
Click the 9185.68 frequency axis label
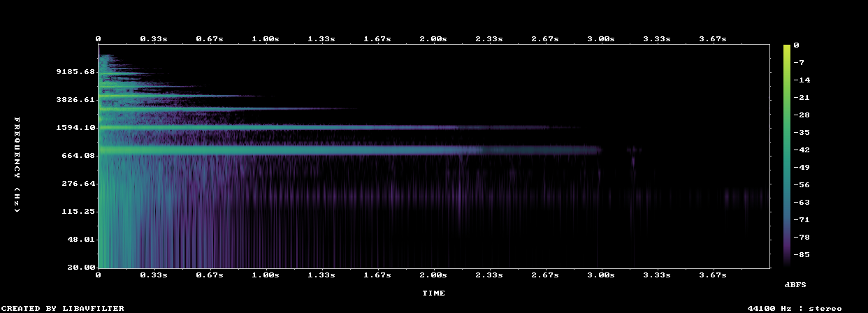pos(75,72)
